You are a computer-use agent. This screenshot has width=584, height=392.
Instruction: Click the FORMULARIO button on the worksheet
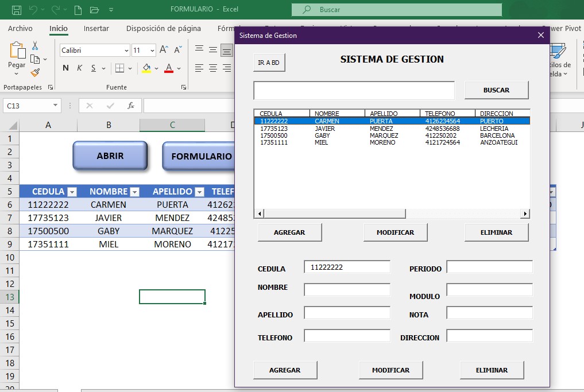pos(199,156)
